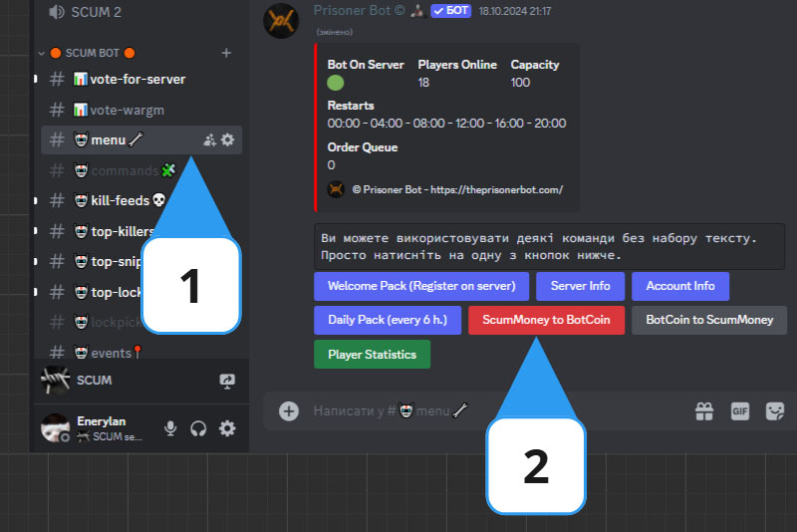
Task: Create channel in SCUM BOT category
Action: [x=226, y=53]
